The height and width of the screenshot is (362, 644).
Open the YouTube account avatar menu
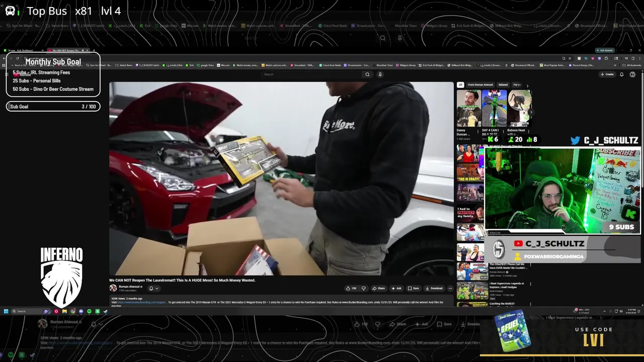tap(632, 74)
